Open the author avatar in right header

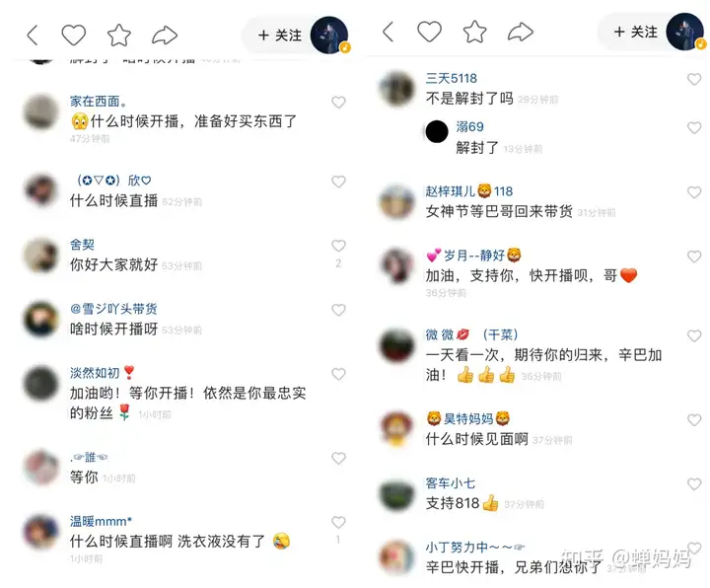(685, 32)
